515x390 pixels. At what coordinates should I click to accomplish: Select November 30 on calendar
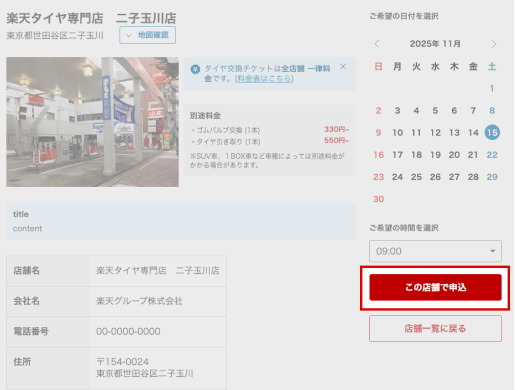coord(378,199)
